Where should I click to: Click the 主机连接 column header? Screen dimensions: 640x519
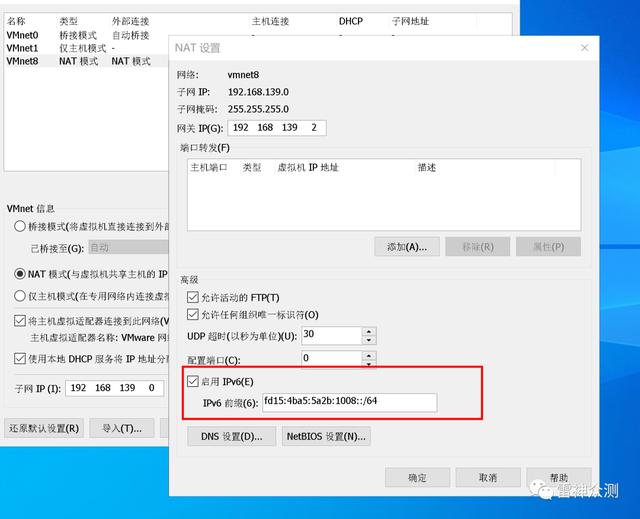270,21
